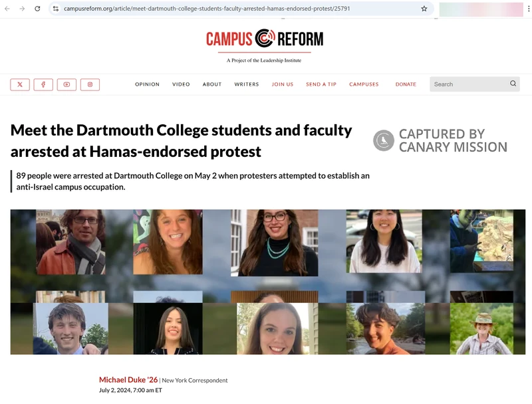This screenshot has height=404, width=532.
Task: Click inside the Search input field
Action: [465, 84]
